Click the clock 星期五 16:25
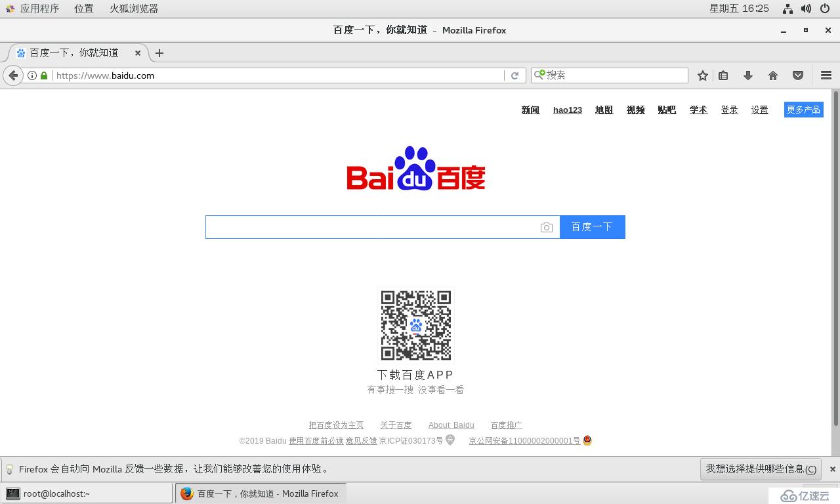 (x=739, y=9)
